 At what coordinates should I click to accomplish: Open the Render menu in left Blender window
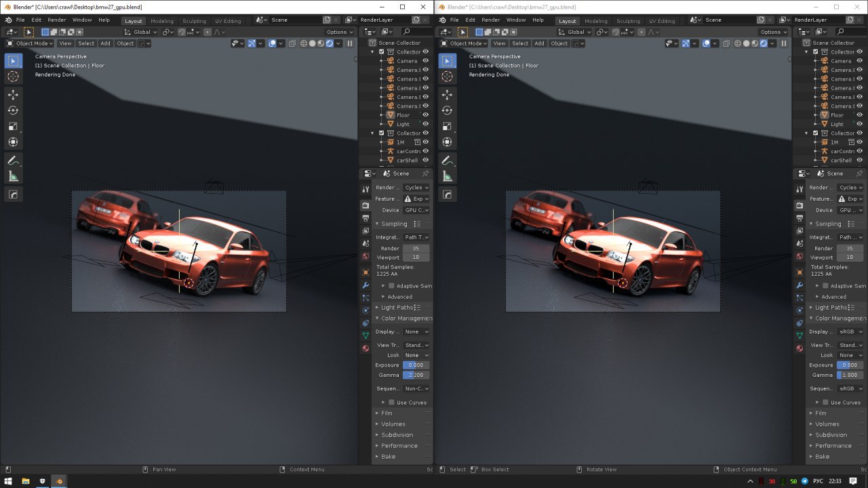[x=57, y=20]
